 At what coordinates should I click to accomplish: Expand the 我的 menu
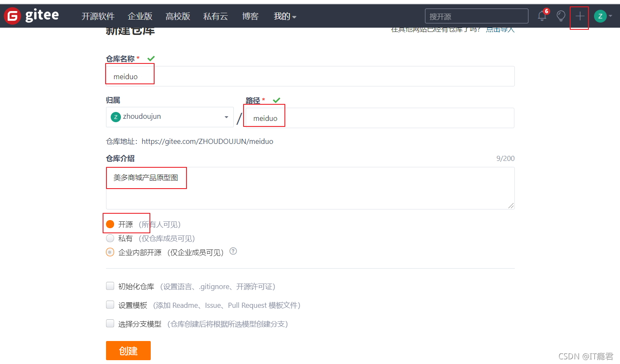point(285,16)
